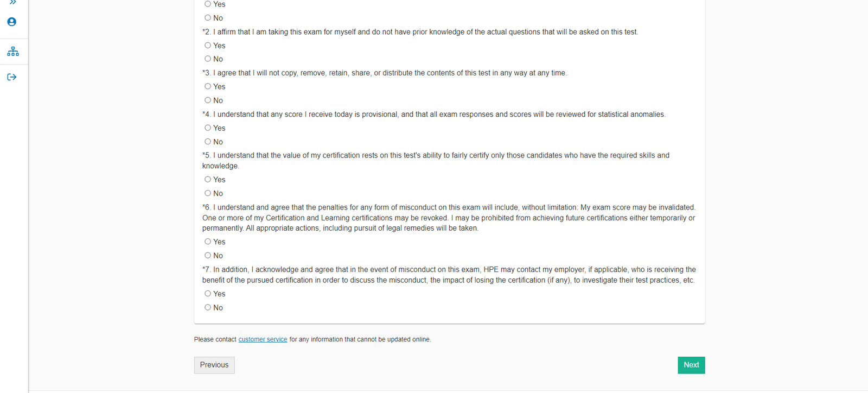
Task: Open the customer service link
Action: (x=263, y=339)
